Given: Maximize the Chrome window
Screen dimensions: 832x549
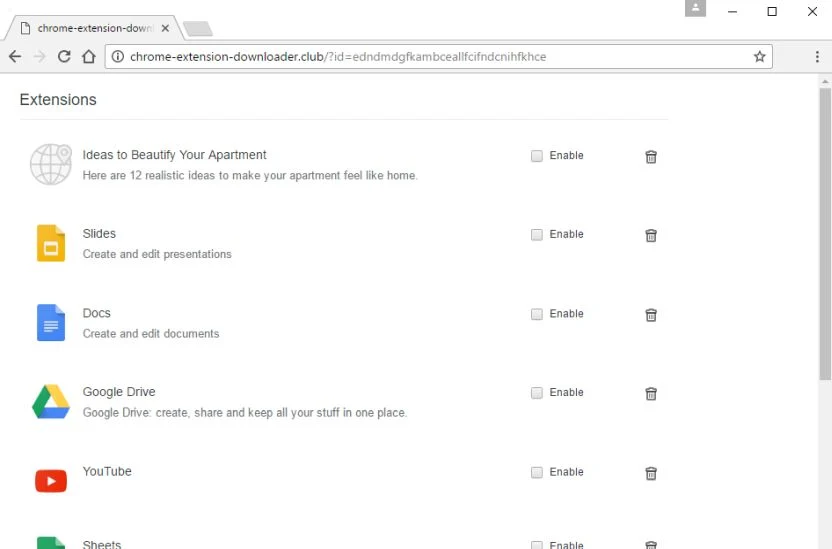Looking at the screenshot, I should pos(772,11).
